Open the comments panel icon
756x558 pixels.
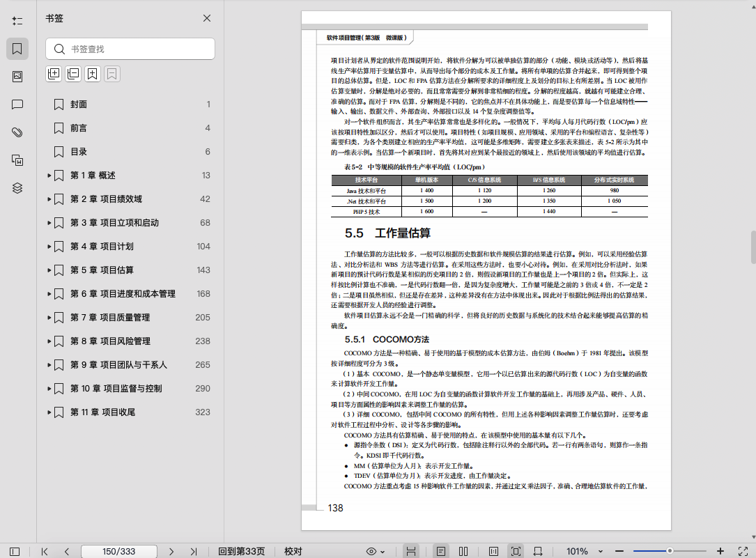[x=17, y=104]
